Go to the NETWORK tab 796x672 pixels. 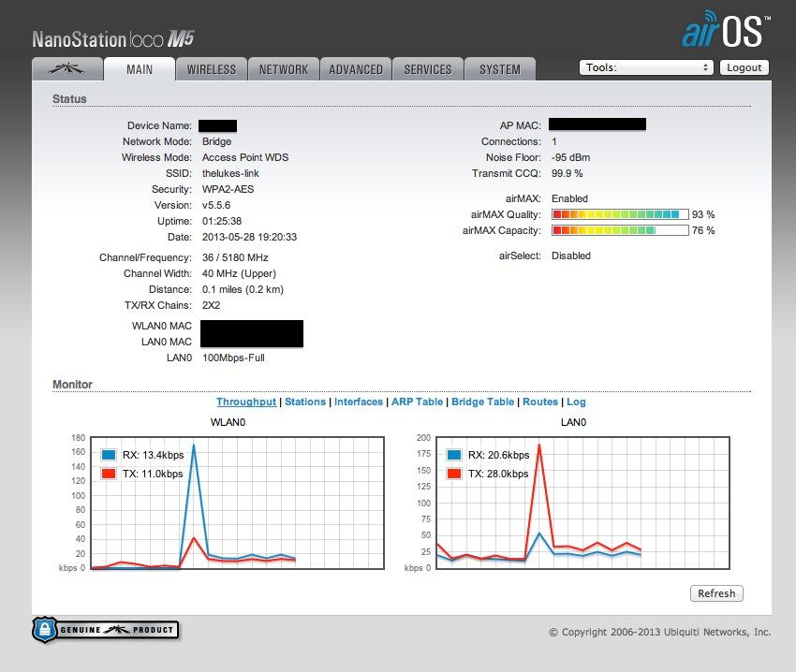click(283, 69)
